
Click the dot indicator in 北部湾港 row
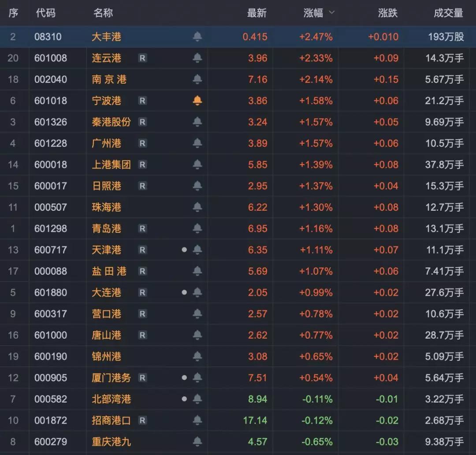tap(184, 399)
